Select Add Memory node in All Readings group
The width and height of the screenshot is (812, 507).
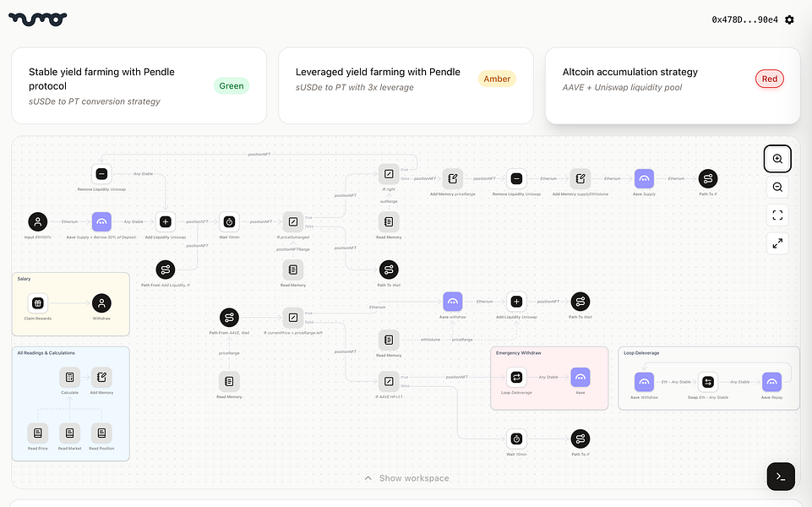pos(101,377)
